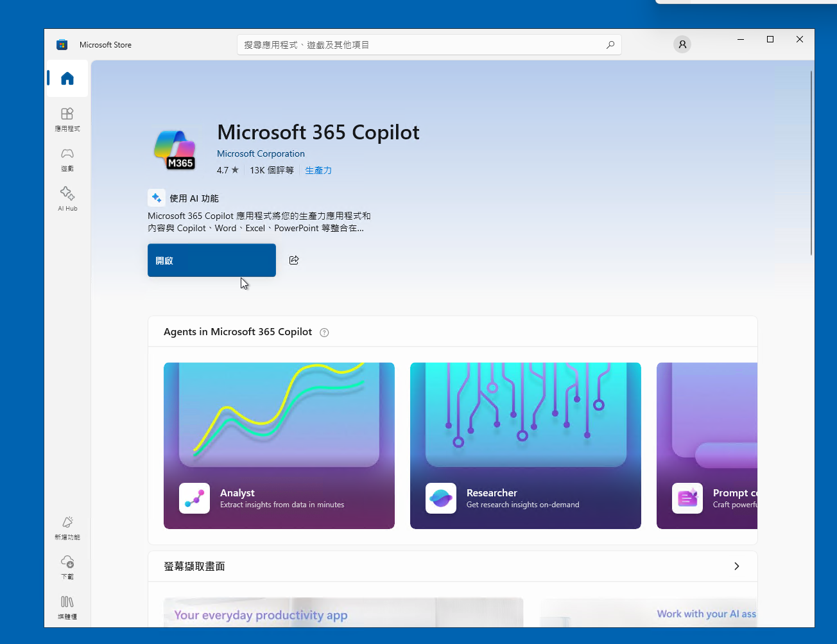The width and height of the screenshot is (837, 644).
Task: Expand the 螢幕擷取畫面 section chevron
Action: coord(736,566)
